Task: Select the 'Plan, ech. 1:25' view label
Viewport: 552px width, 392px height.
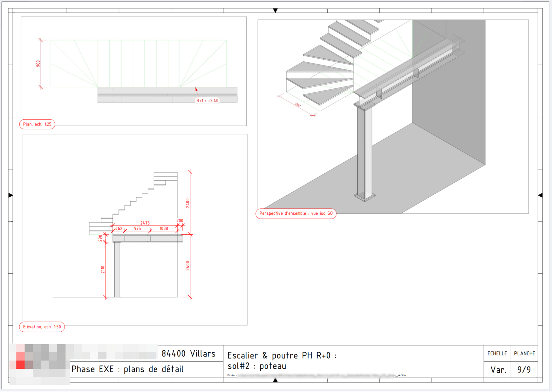Action: 37,124
